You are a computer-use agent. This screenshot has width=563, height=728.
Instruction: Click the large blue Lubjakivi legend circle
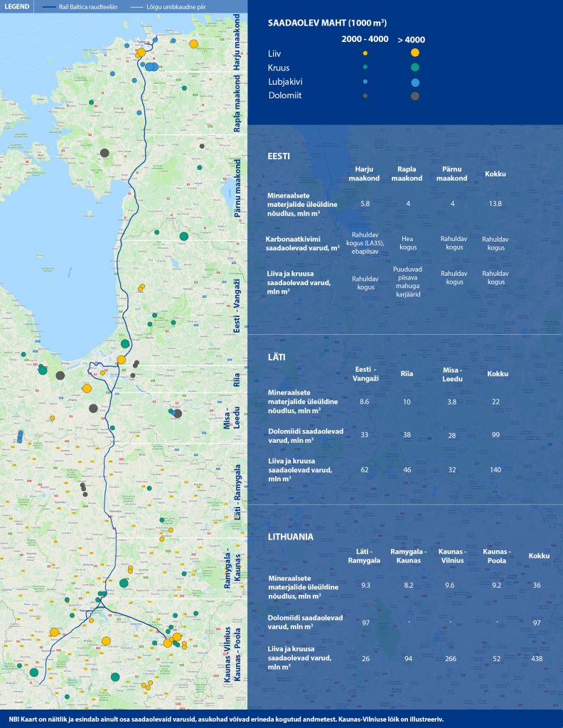coord(414,82)
